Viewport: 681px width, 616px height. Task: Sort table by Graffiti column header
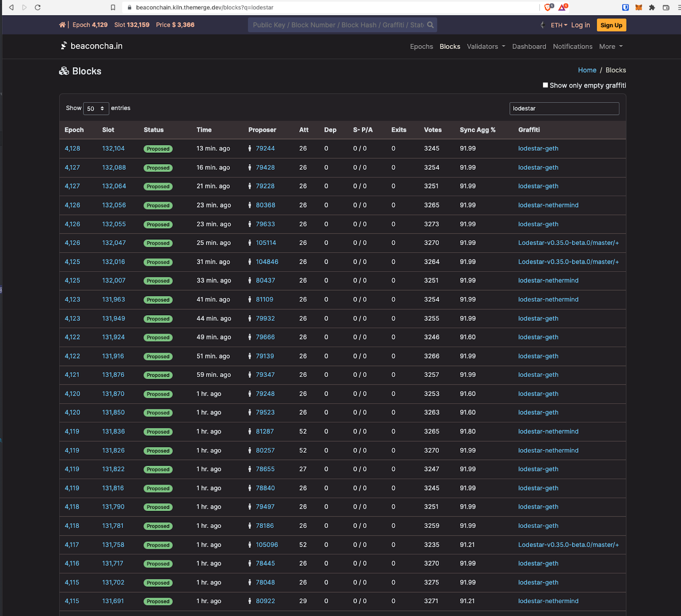click(529, 130)
